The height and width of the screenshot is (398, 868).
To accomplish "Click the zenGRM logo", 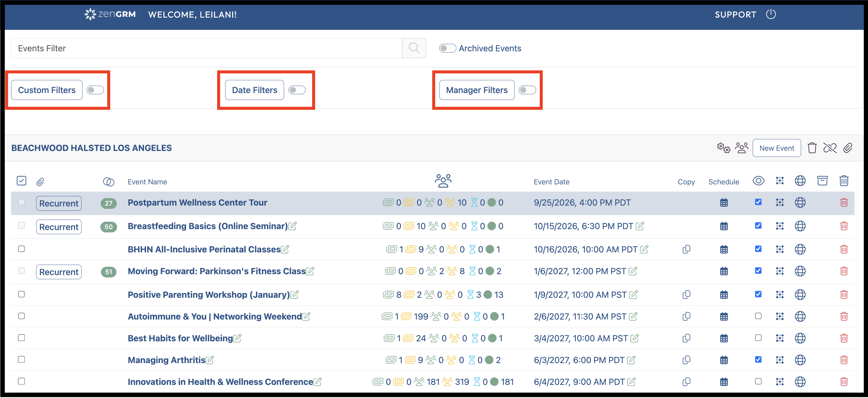I will (x=110, y=14).
